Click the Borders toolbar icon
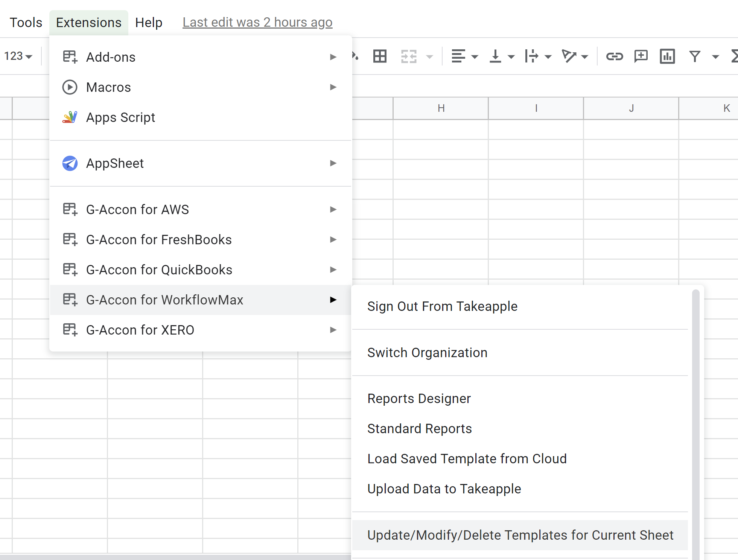The image size is (738, 560). (x=380, y=56)
